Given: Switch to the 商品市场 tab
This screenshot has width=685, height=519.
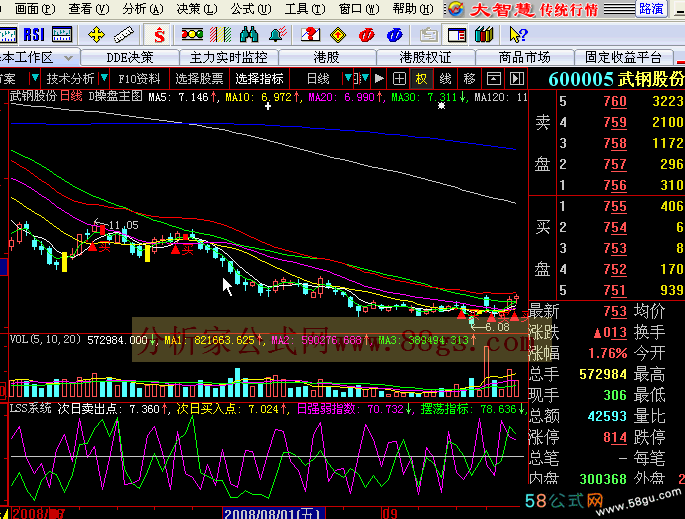Looking at the screenshot, I should pos(524,57).
